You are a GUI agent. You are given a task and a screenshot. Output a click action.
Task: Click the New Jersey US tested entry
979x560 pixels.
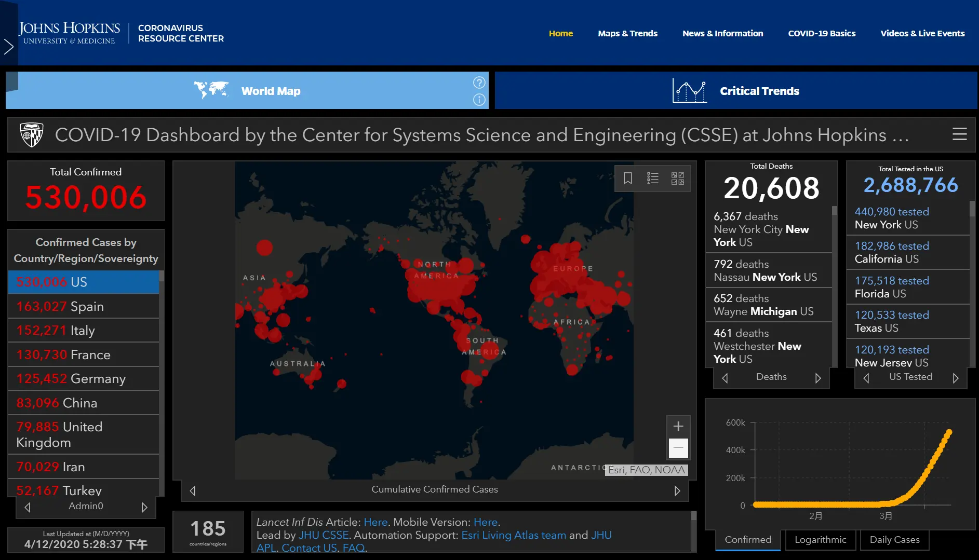908,354
